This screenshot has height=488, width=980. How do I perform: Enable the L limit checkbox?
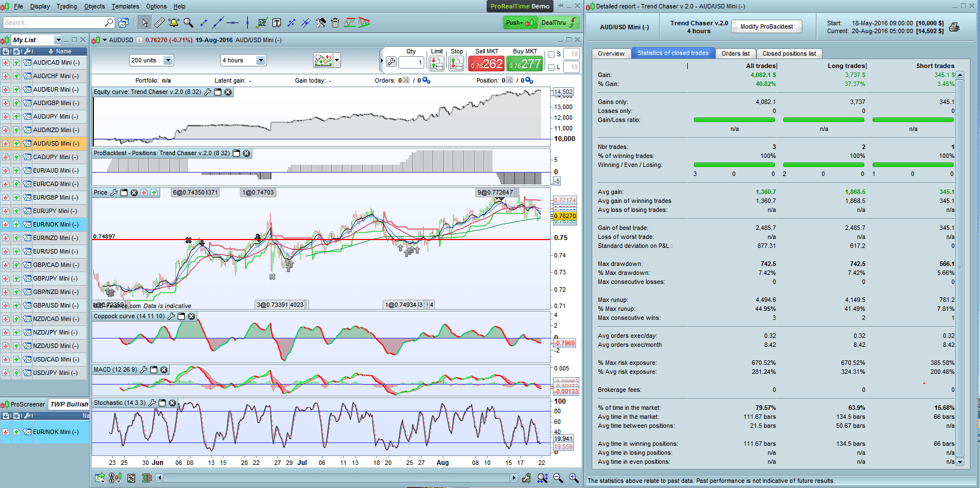click(x=551, y=67)
